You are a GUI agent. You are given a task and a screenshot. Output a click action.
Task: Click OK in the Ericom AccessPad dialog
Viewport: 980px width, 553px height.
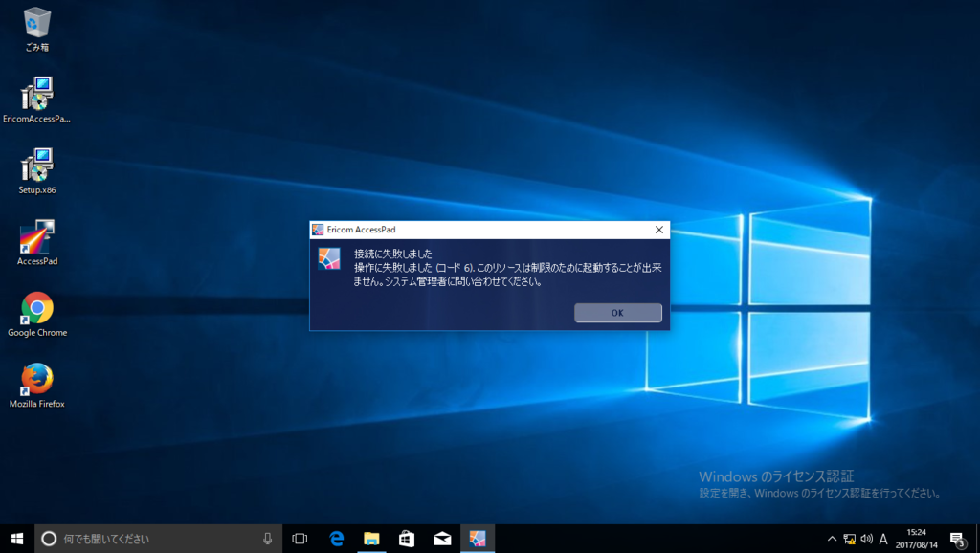click(x=617, y=313)
